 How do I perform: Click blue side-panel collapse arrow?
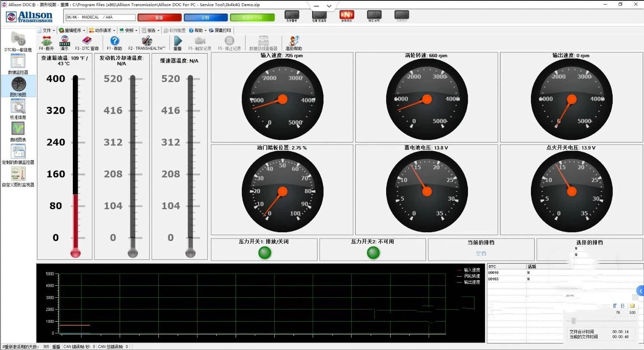point(640,291)
